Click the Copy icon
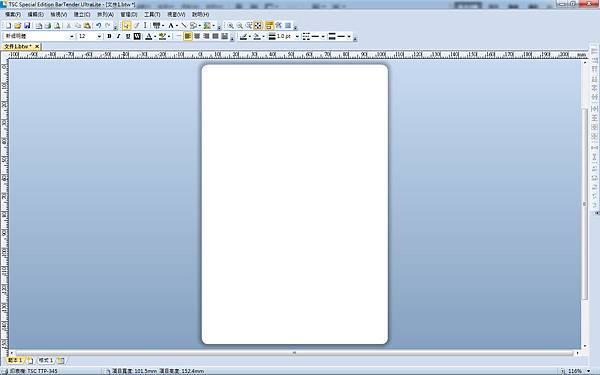The height and width of the screenshot is (375, 600). 78,26
